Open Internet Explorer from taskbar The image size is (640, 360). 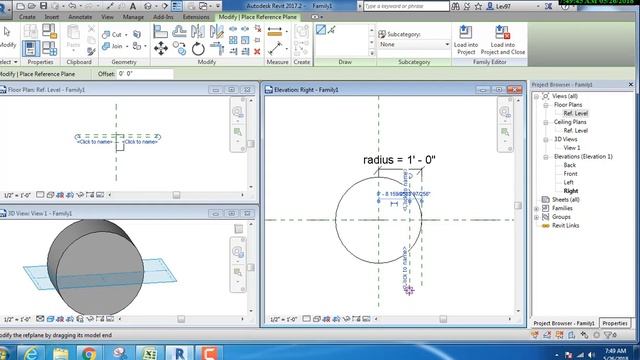[31, 353]
